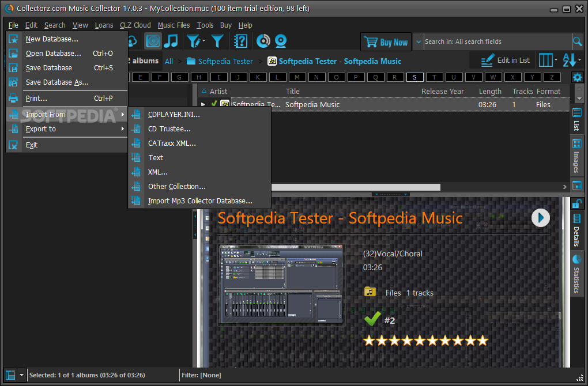The image size is (588, 386).
Task: Expand the filter editor dropdown arrow
Action: pos(203,41)
